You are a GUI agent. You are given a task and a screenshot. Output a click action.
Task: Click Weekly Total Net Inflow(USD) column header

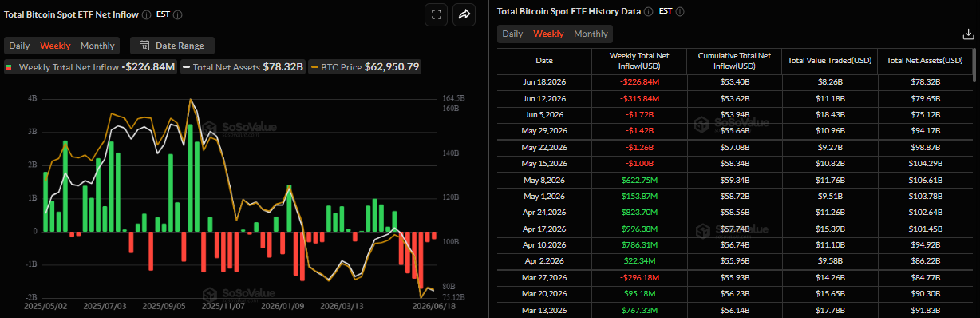tap(638, 61)
